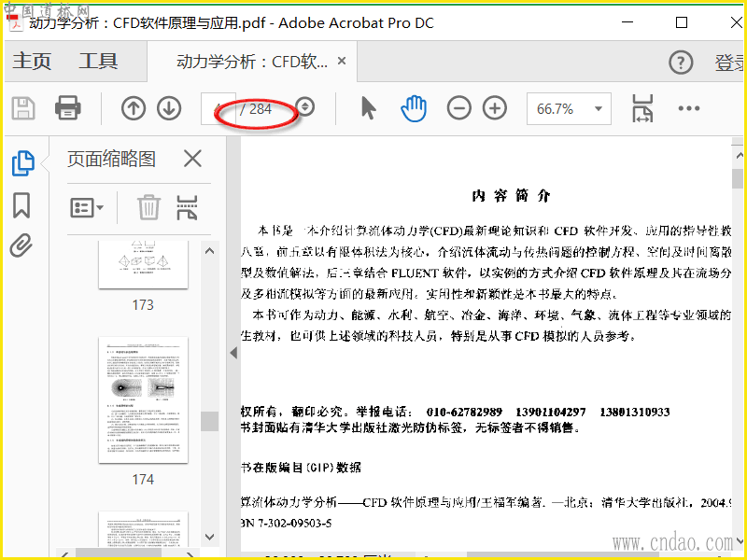Go to the previous page using the up arrow
Viewport: 747px width, 560px height.
tap(133, 108)
